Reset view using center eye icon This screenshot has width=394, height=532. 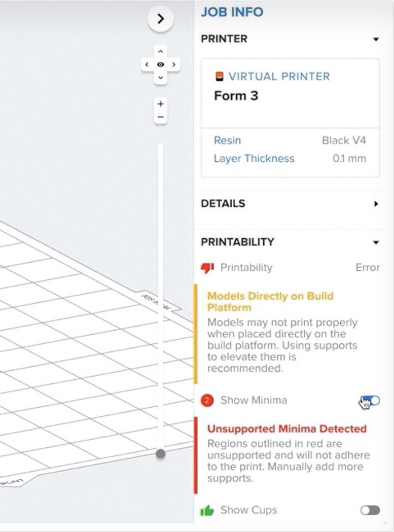161,64
